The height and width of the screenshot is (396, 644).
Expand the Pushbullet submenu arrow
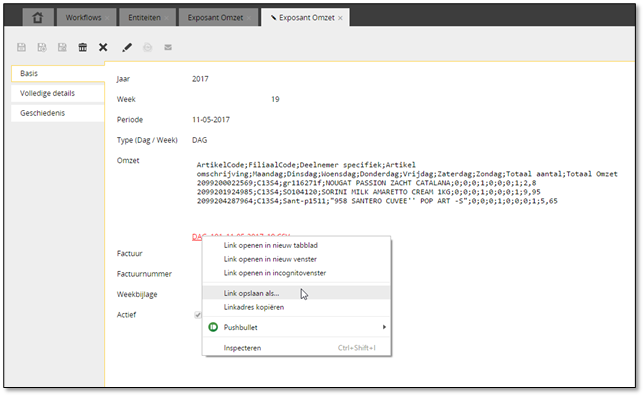[x=384, y=327]
